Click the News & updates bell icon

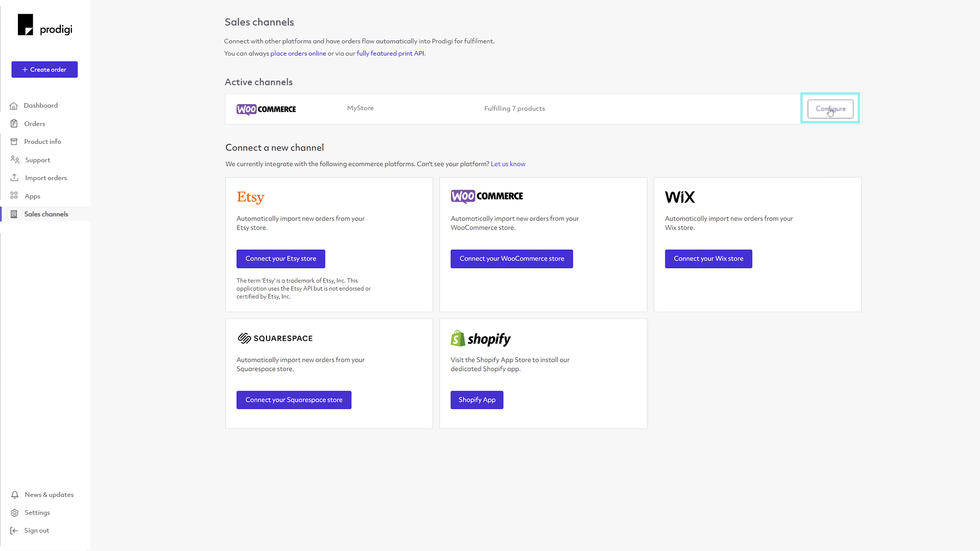pos(15,494)
